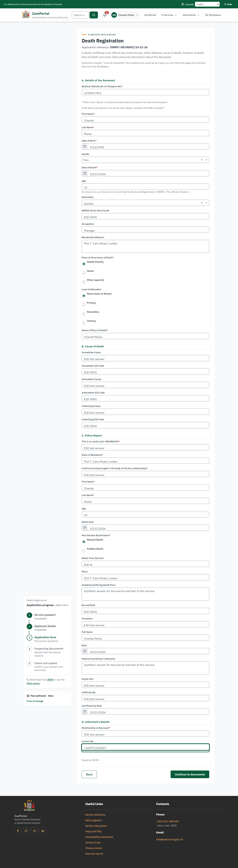The width and height of the screenshot is (238, 868).
Task: Open the Twitter icon in the footer
Action: pyautogui.click(x=26, y=831)
